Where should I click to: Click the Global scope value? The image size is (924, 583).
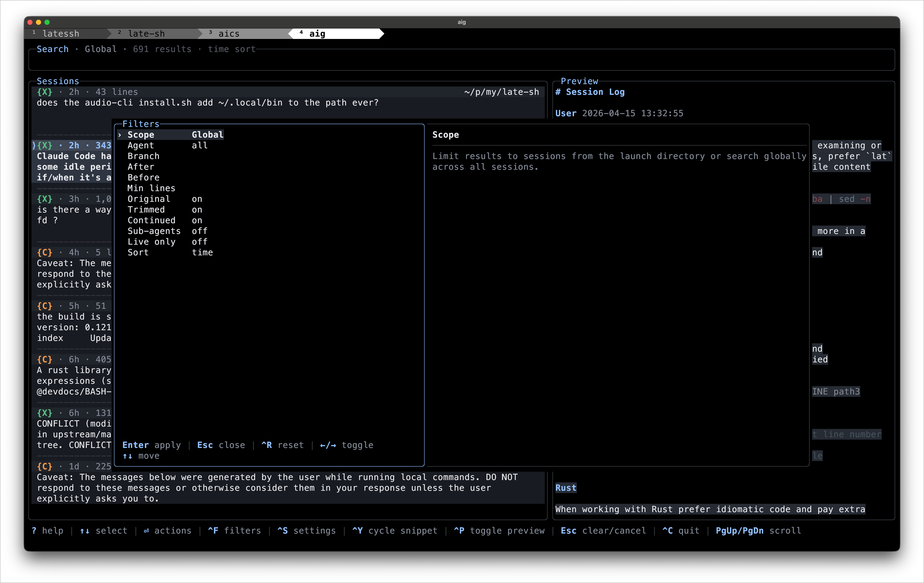(208, 135)
